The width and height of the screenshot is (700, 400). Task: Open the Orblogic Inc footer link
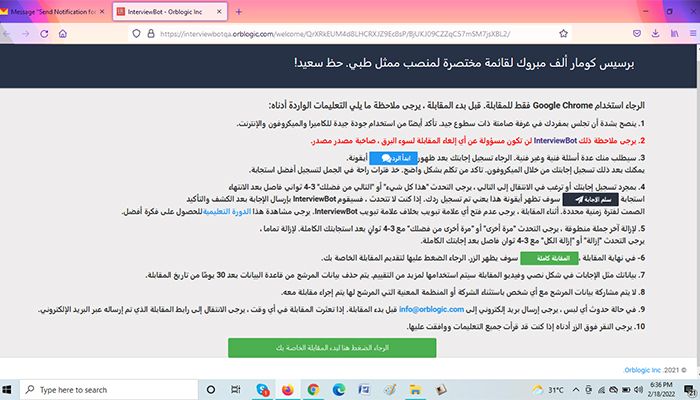click(642, 370)
